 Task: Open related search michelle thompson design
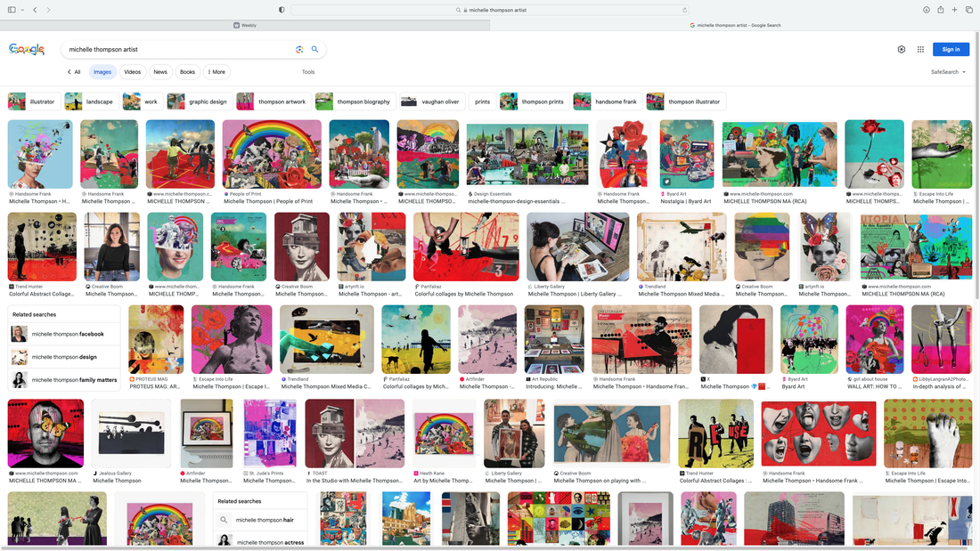point(64,357)
